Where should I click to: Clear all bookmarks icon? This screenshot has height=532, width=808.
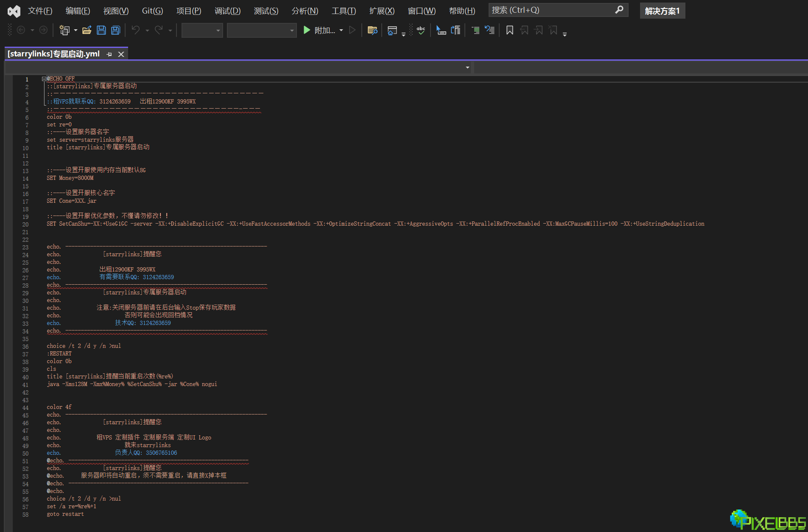coord(553,30)
